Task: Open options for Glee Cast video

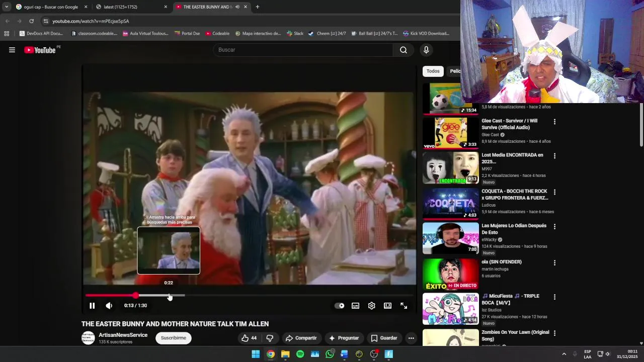Action: (555, 122)
